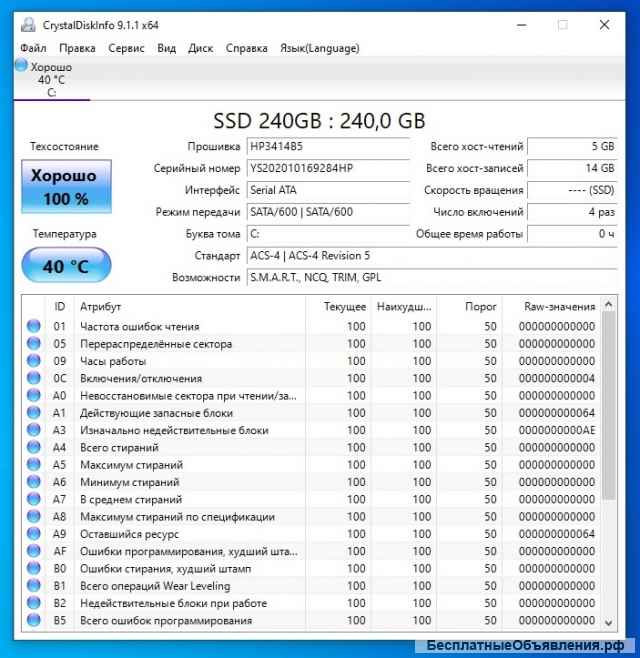
Task: Click status orb for A6 Минимум стираний
Action: click(34, 482)
